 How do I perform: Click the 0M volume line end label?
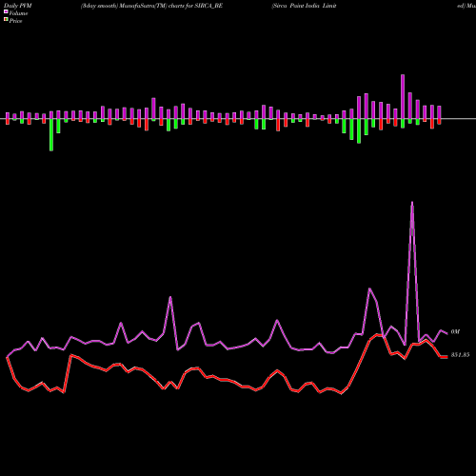(455, 331)
